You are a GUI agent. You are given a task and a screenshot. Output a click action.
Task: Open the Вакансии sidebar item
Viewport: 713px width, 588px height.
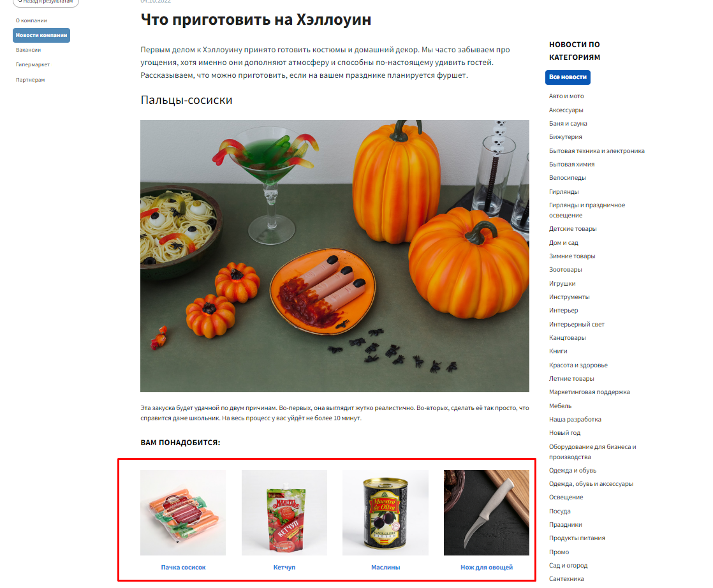[28, 50]
